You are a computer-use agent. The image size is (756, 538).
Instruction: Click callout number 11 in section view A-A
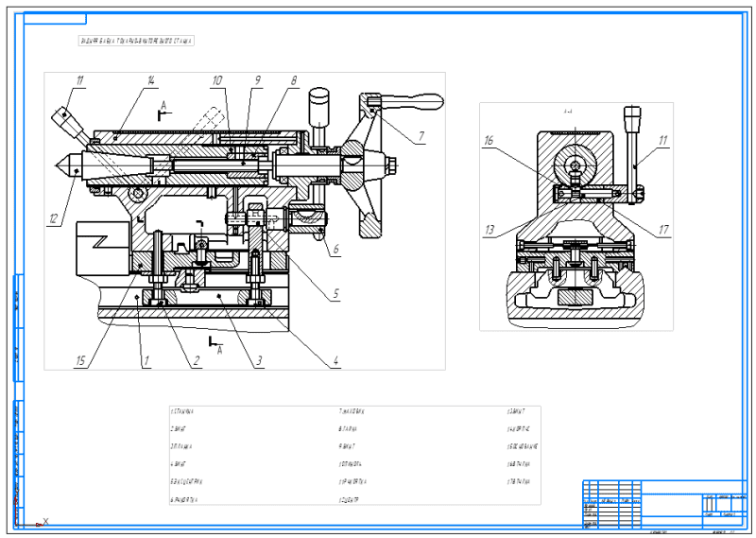point(662,141)
